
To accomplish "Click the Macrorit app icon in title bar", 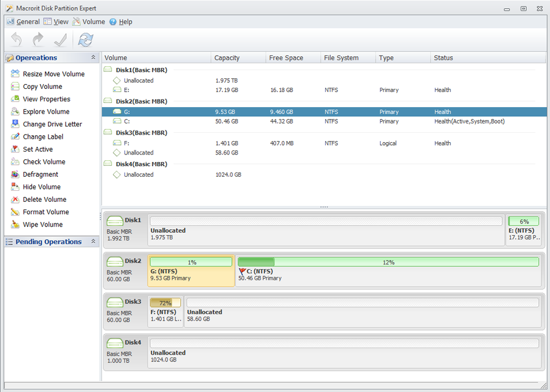I will tap(9, 8).
